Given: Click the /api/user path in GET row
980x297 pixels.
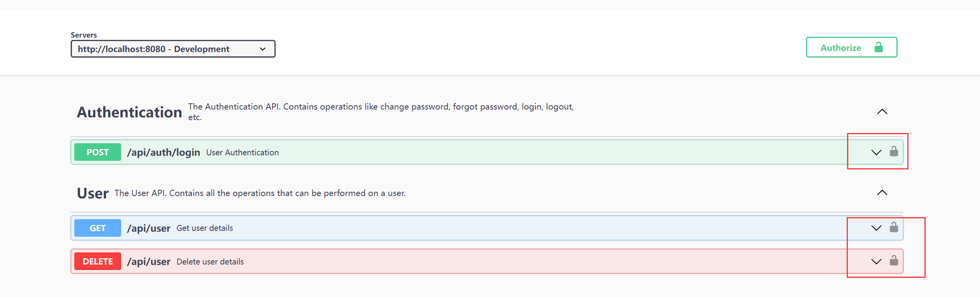Looking at the screenshot, I should click(149, 228).
